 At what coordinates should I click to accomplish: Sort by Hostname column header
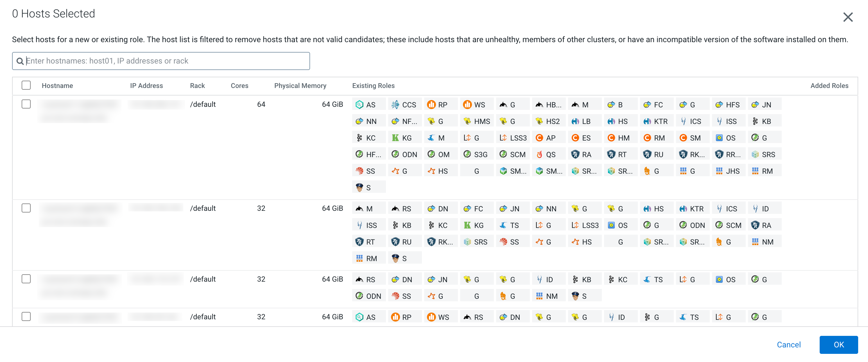57,86
